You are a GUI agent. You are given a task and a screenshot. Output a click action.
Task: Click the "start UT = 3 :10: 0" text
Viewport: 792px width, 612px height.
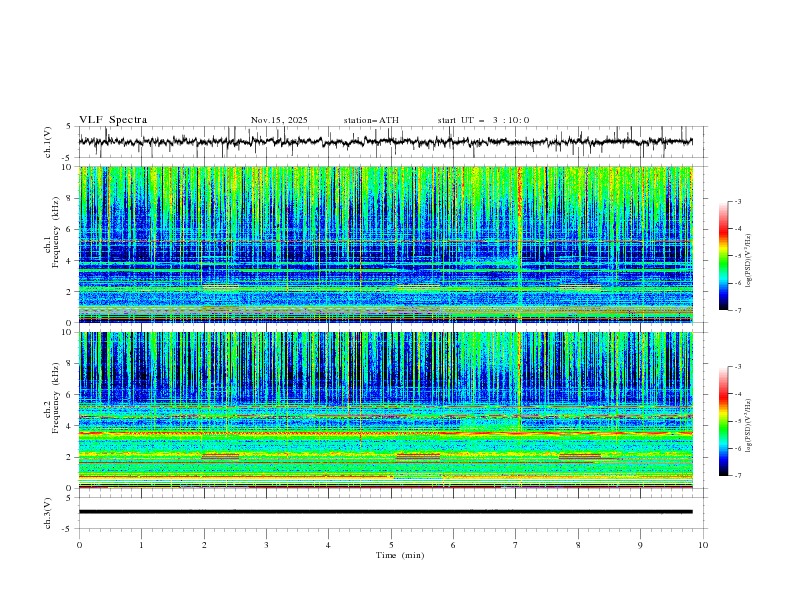tap(483, 120)
